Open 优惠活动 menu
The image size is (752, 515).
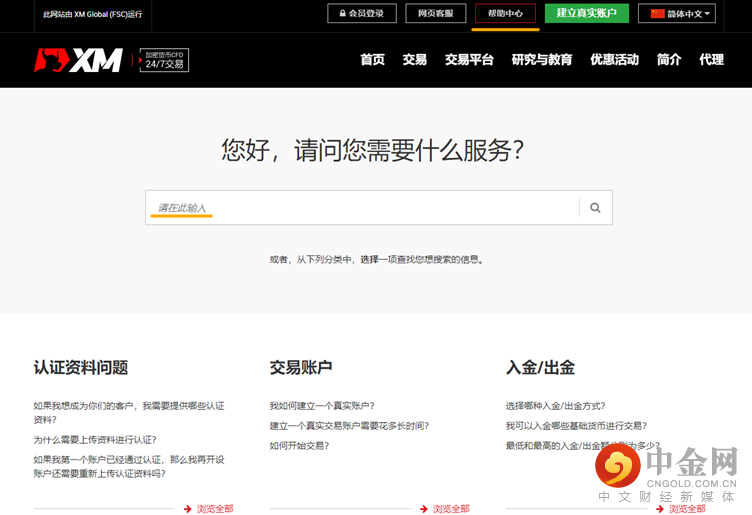pyautogui.click(x=614, y=59)
